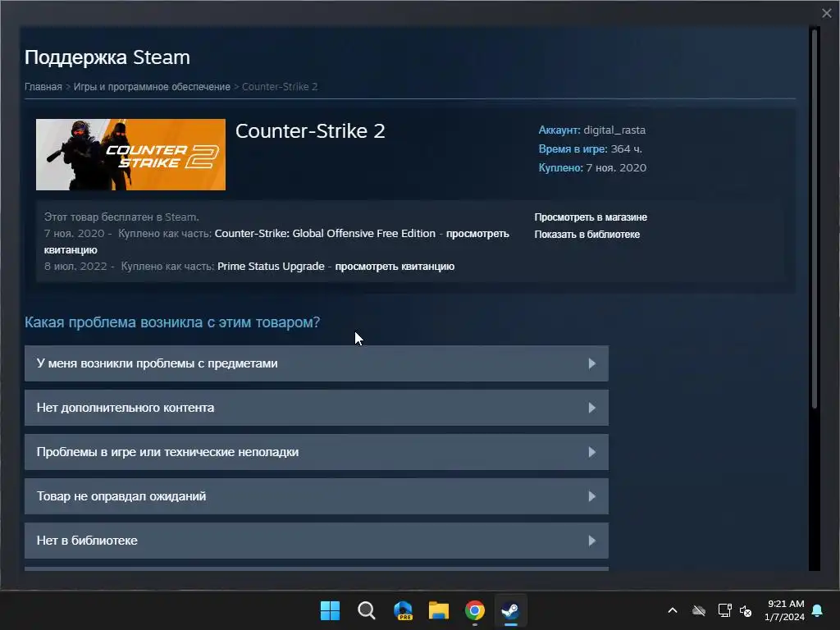Click Поддержка Steam page heading

coord(107,57)
